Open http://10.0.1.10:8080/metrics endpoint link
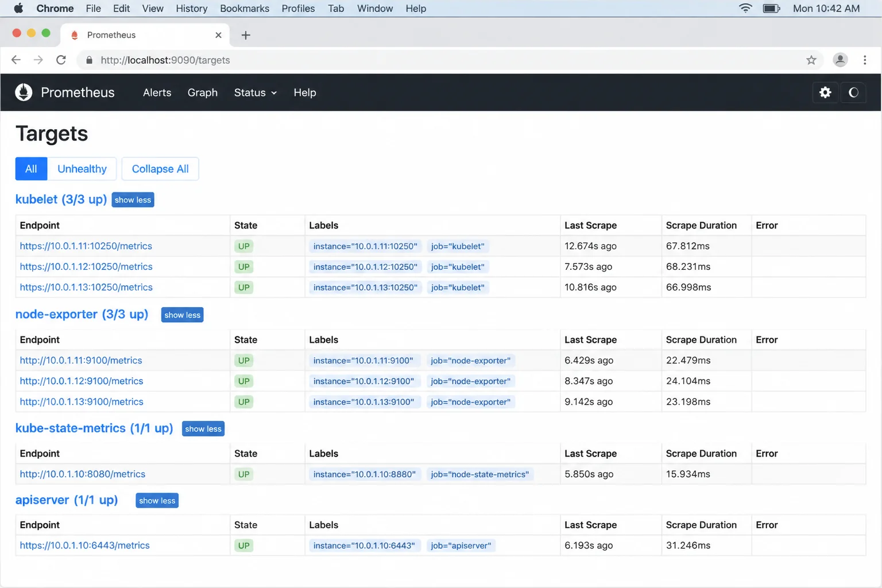 (x=83, y=474)
